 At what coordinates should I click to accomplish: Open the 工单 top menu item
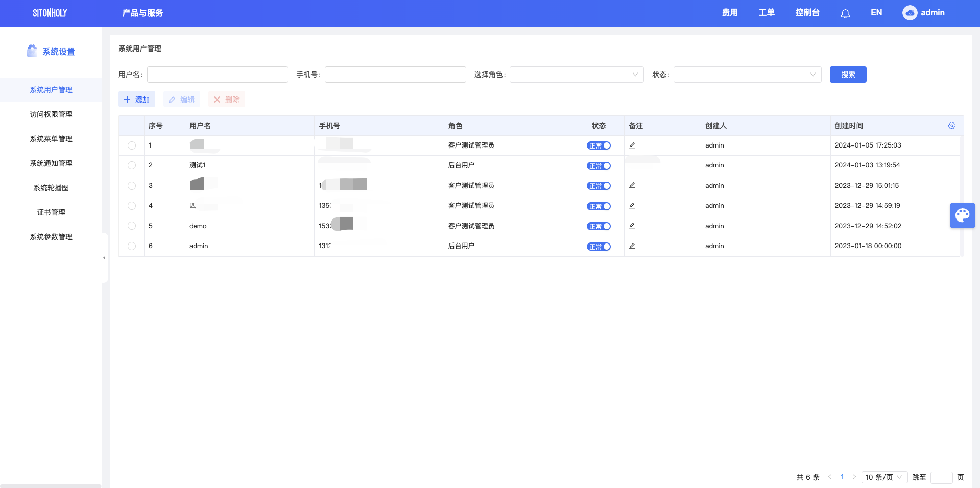pos(767,13)
